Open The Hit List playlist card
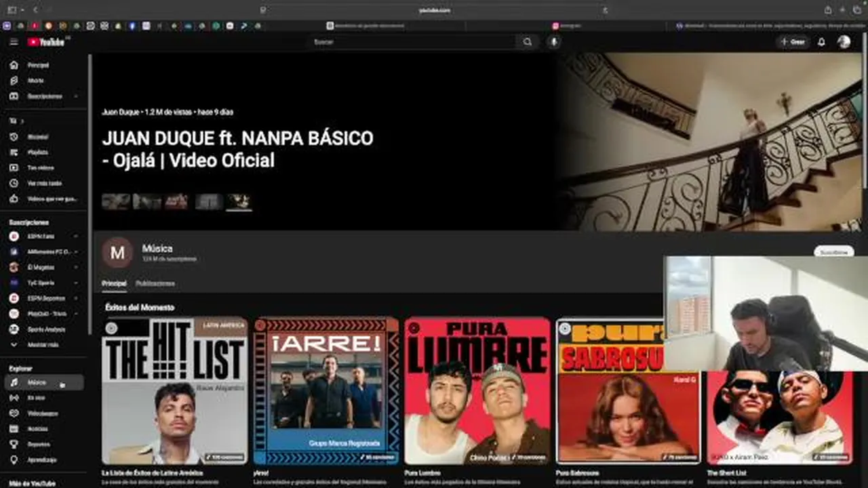Screen dimensions: 868x488 tap(175, 391)
